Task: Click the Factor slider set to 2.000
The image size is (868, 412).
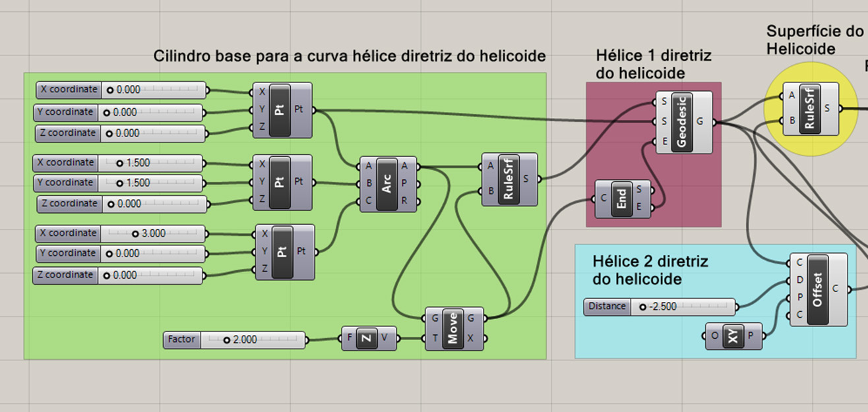Action: pos(234,340)
